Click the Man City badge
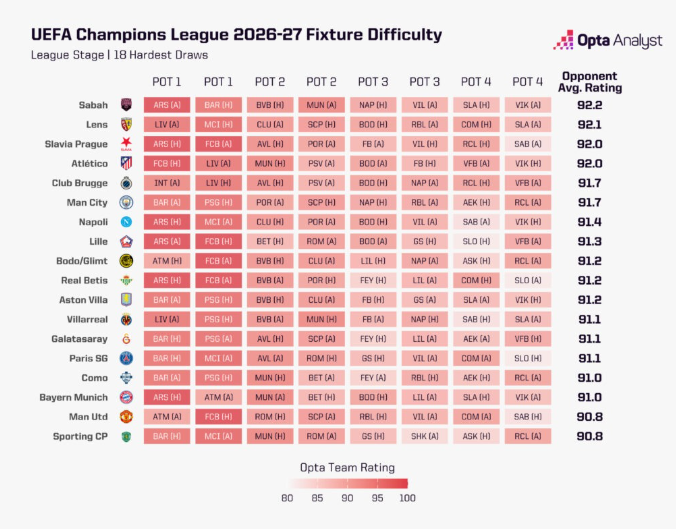This screenshot has width=676, height=529. click(126, 202)
